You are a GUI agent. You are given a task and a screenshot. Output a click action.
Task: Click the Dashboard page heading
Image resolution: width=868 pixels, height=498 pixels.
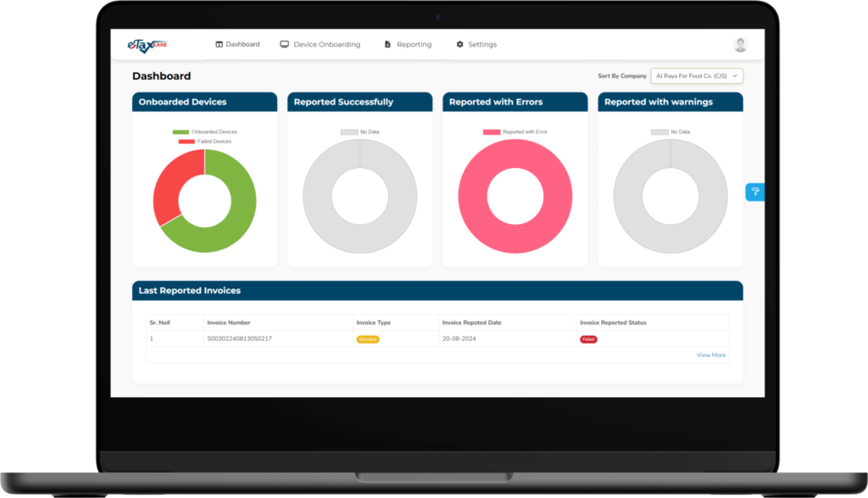[x=162, y=76]
